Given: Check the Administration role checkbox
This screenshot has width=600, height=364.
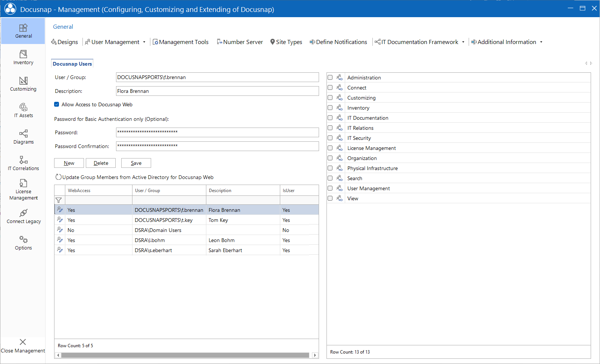Looking at the screenshot, I should (x=330, y=78).
